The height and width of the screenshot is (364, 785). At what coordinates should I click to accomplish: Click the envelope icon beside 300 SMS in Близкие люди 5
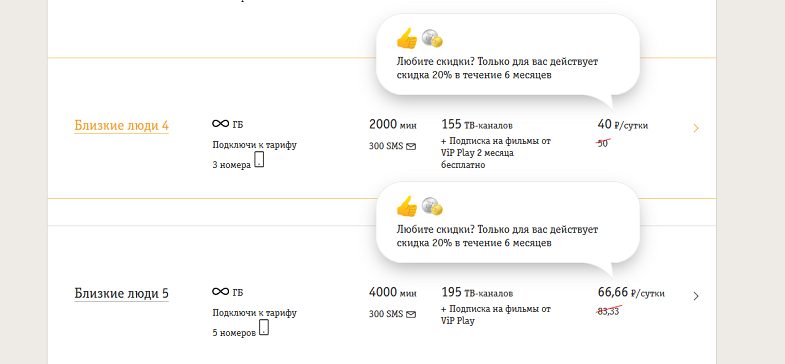(411, 314)
